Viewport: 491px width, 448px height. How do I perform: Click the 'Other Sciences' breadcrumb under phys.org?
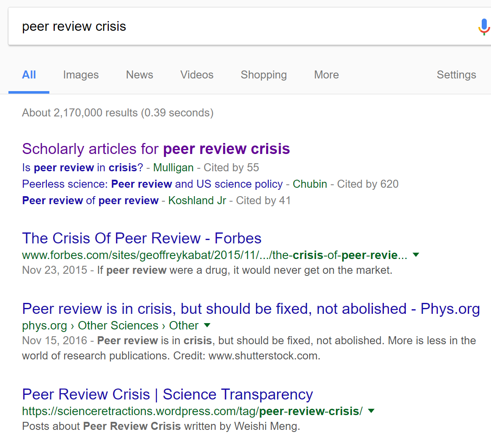tap(118, 326)
